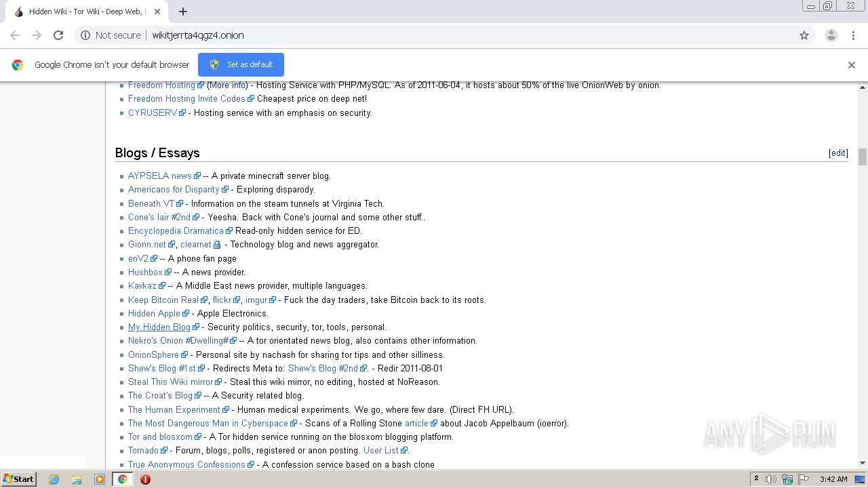Open The Croat's Blog link
Screen dimensions: 868x488
[161, 396]
